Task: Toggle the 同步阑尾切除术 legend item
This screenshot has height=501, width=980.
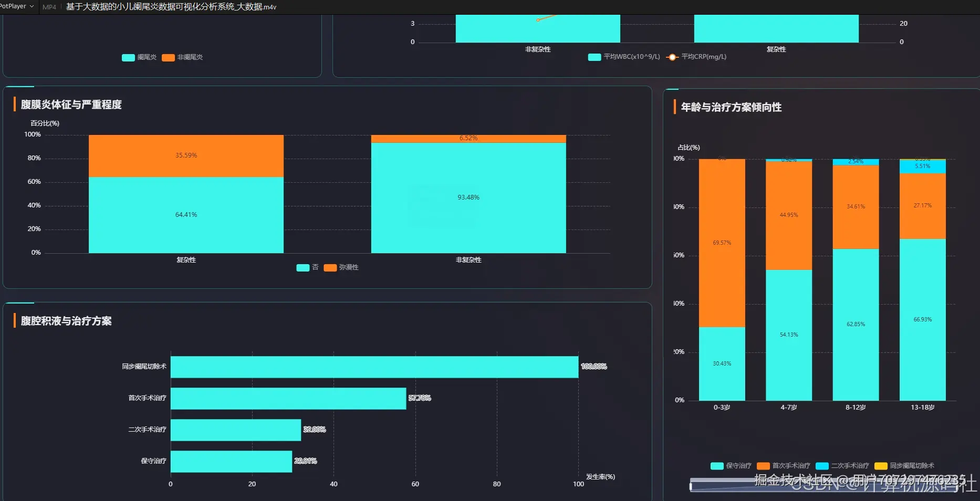Action: click(x=904, y=466)
